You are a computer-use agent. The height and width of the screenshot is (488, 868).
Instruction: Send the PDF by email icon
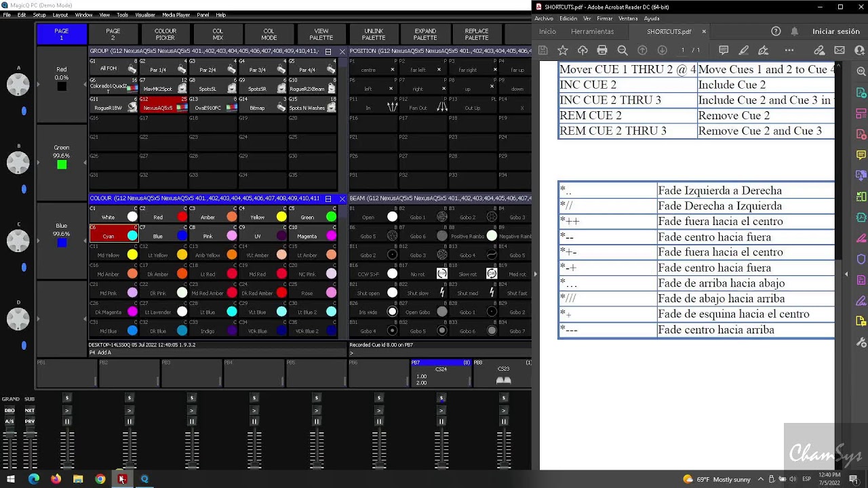coord(840,50)
